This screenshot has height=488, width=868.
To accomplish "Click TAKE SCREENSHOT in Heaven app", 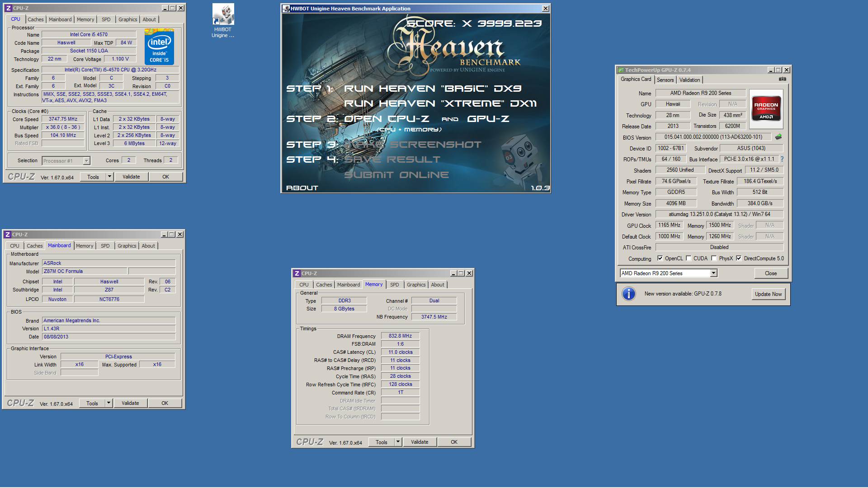I will 413,145.
